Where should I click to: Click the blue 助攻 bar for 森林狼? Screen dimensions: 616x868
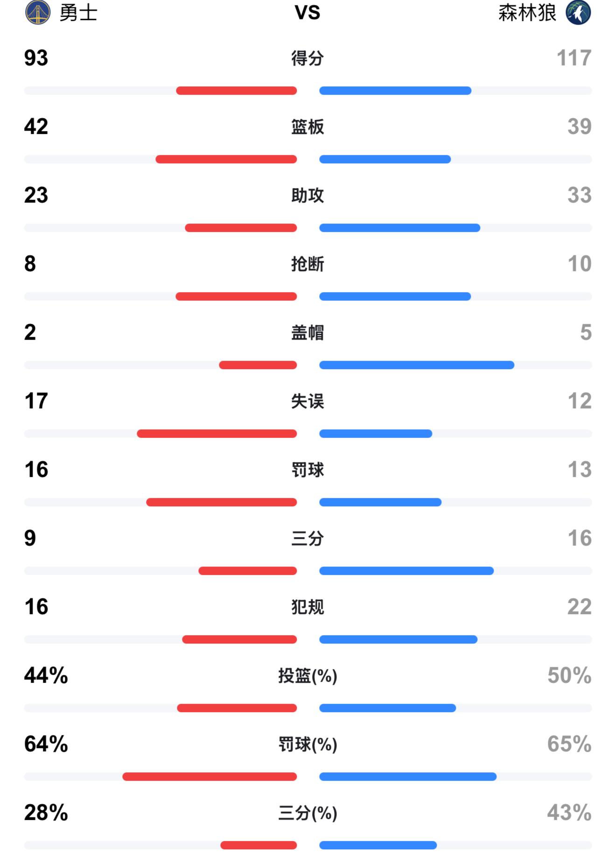(399, 228)
